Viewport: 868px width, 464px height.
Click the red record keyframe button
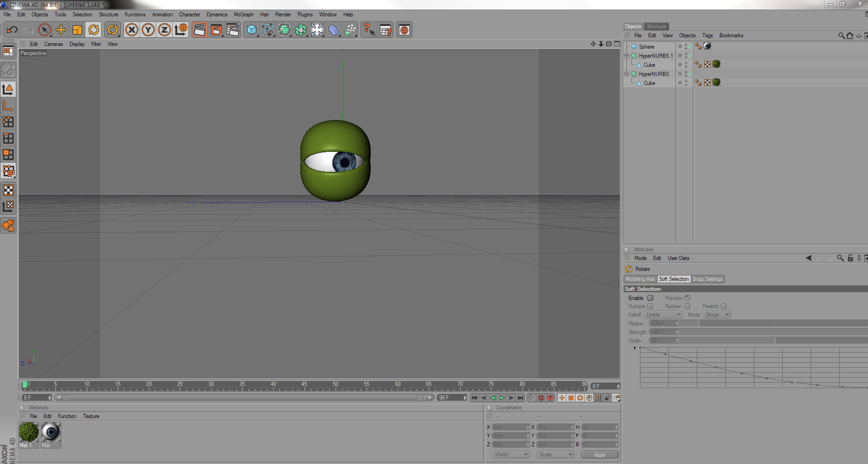541,398
